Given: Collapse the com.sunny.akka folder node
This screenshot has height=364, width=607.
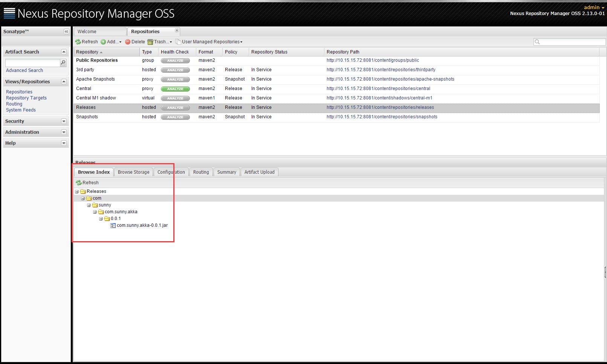Looking at the screenshot, I should (95, 212).
